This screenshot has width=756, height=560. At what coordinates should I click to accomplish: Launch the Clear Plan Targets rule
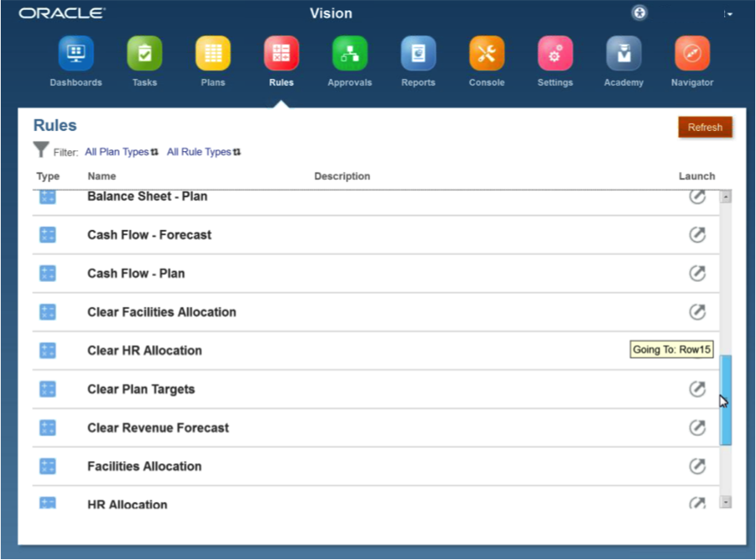(697, 390)
